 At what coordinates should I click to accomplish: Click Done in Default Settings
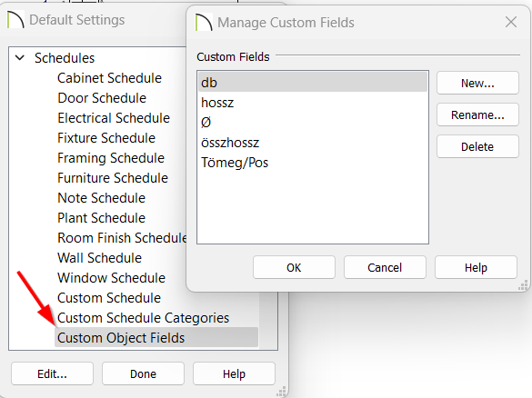coord(143,373)
